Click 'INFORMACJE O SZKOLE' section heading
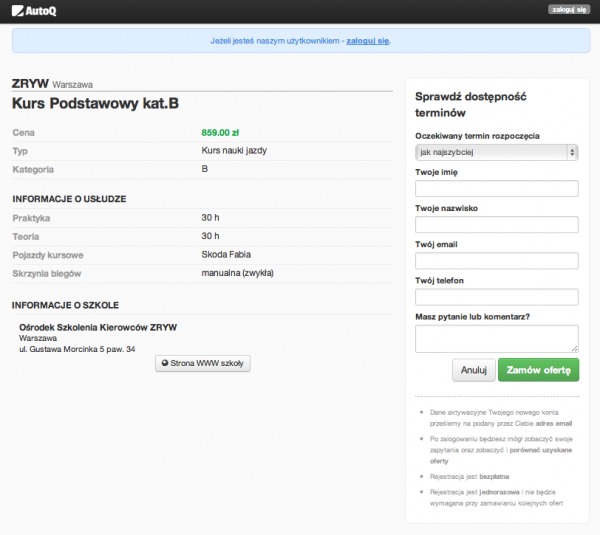This screenshot has height=535, width=600. tap(65, 305)
